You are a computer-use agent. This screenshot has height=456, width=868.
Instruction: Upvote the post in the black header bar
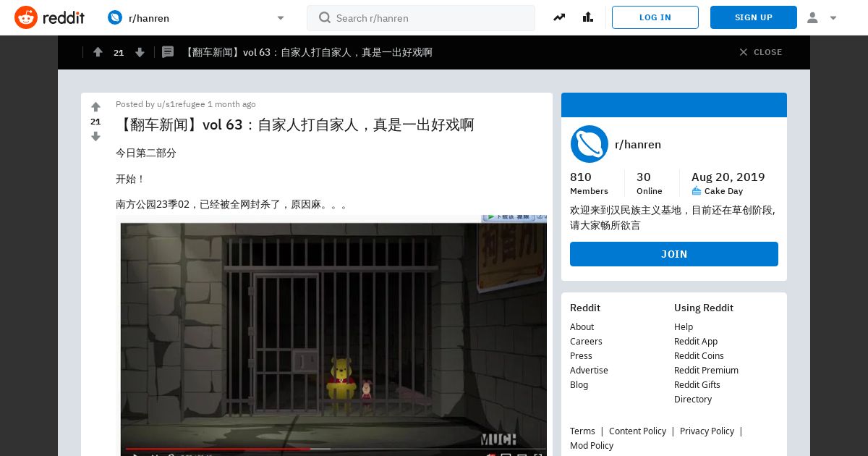click(x=98, y=52)
